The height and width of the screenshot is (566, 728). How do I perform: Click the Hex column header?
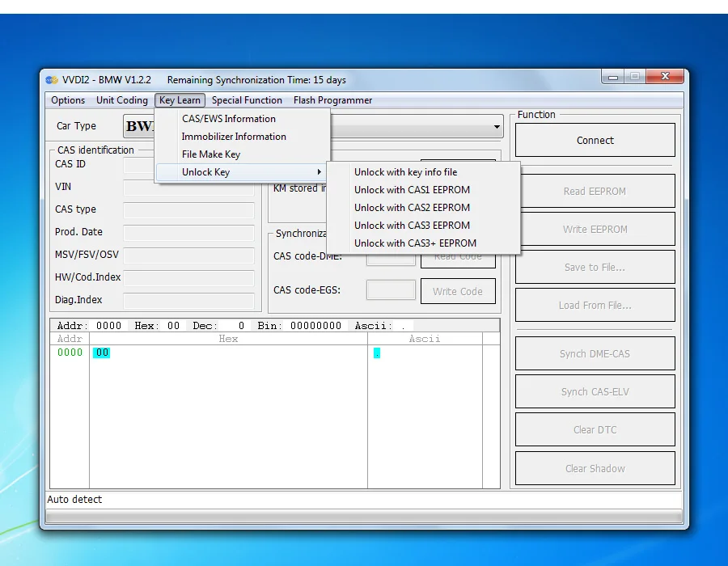(x=228, y=339)
